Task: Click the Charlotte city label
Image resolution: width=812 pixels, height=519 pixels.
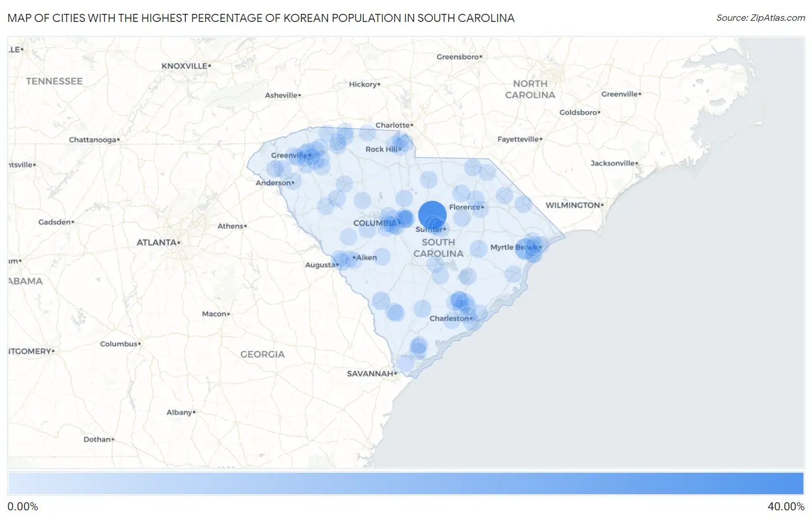Action: pyautogui.click(x=393, y=125)
